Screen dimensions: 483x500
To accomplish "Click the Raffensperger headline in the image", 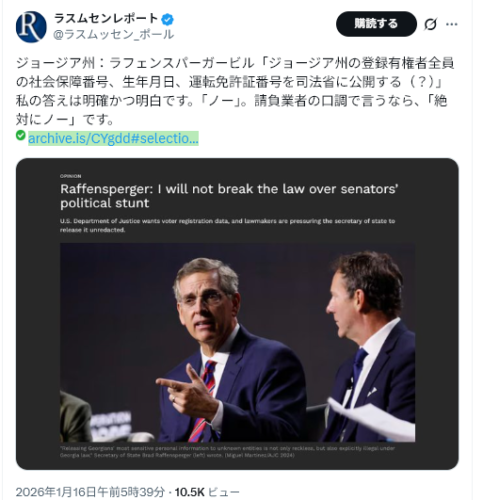I will click(229, 196).
